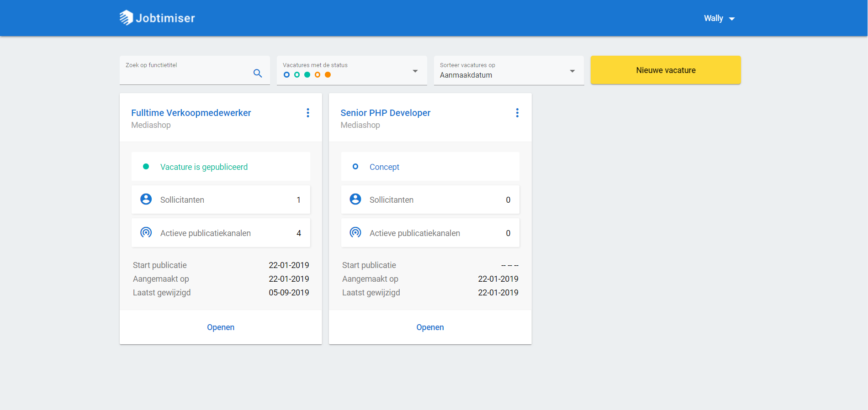This screenshot has height=410, width=868.
Task: Click the Jobtimiser logo in header
Action: pos(157,18)
